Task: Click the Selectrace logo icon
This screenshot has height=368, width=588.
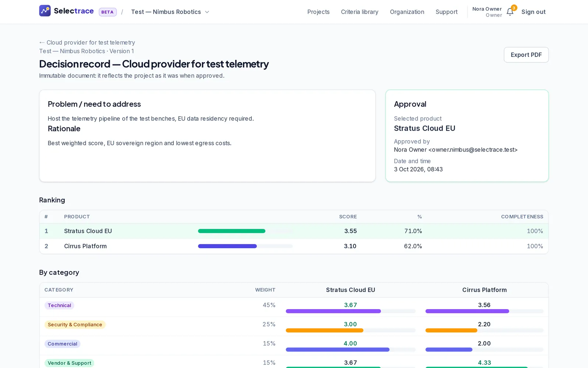Action: point(45,11)
